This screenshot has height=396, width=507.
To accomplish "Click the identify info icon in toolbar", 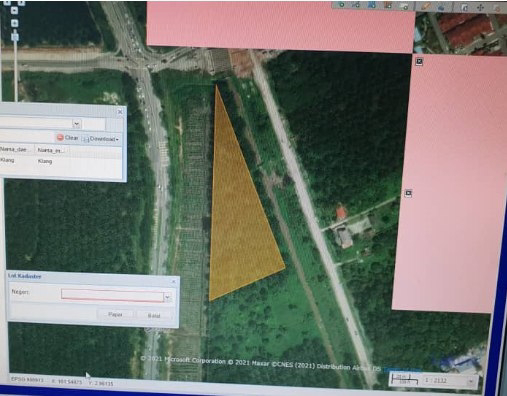I will pyautogui.click(x=465, y=7).
